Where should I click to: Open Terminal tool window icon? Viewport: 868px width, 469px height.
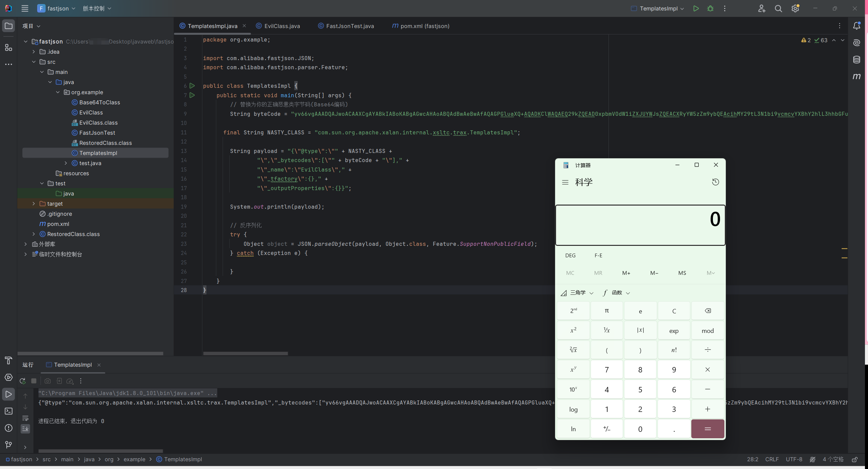click(x=8, y=411)
